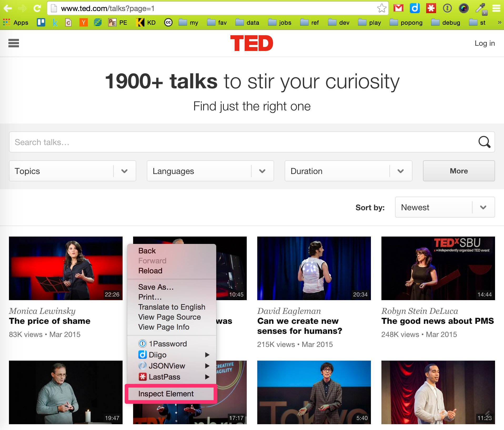Image resolution: width=504 pixels, height=430 pixels.
Task: Click speaker name Monica Lewinsky
Action: (x=42, y=311)
